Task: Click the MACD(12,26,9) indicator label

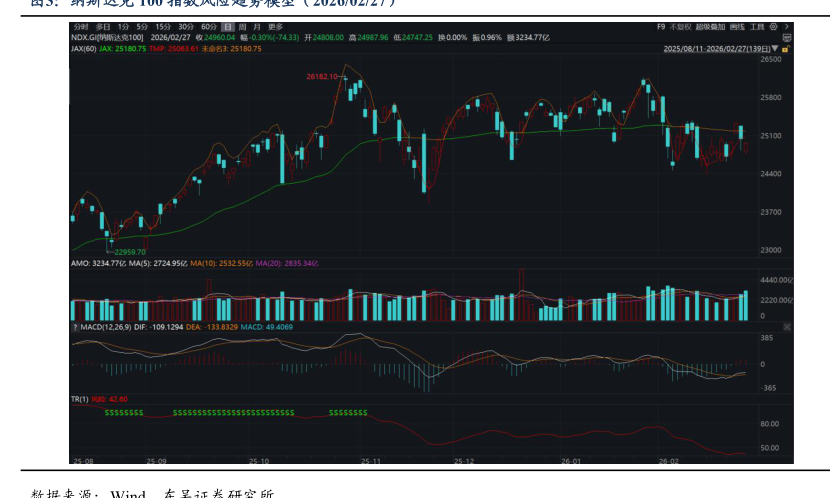Action: pos(105,327)
